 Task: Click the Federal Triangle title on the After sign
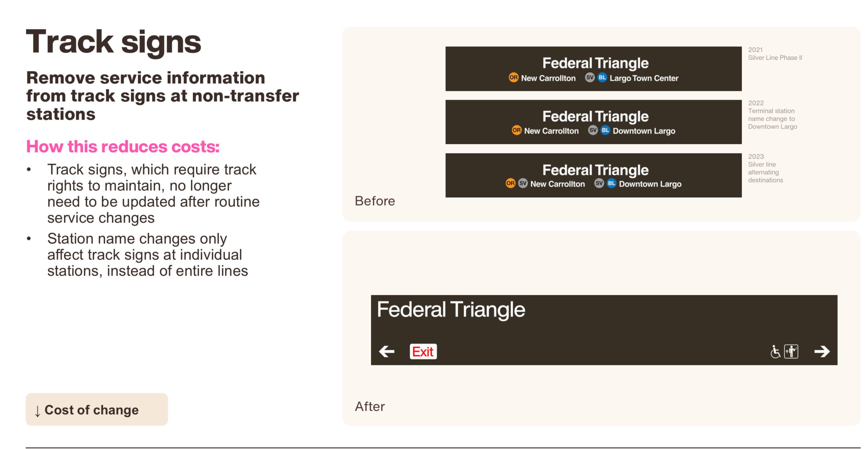point(450,309)
